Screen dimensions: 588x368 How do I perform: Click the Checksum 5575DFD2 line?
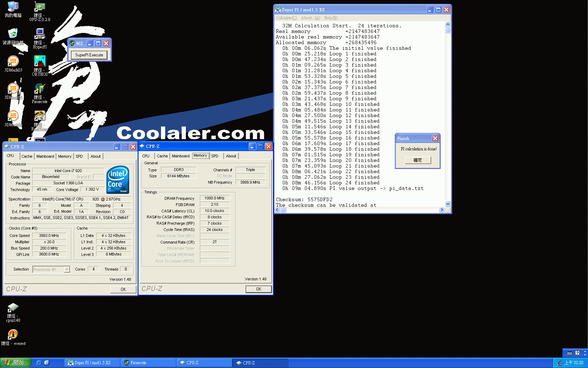click(304, 199)
